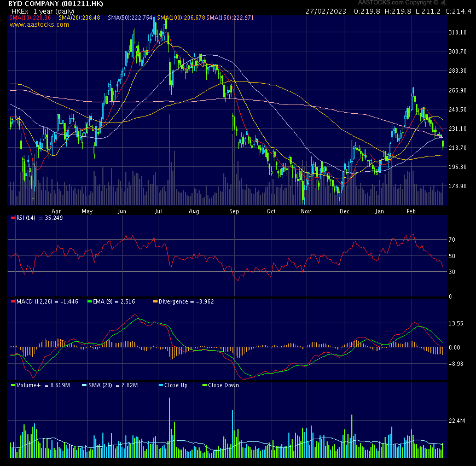
Task: Select the low price L:211.2
Action: coord(428,11)
